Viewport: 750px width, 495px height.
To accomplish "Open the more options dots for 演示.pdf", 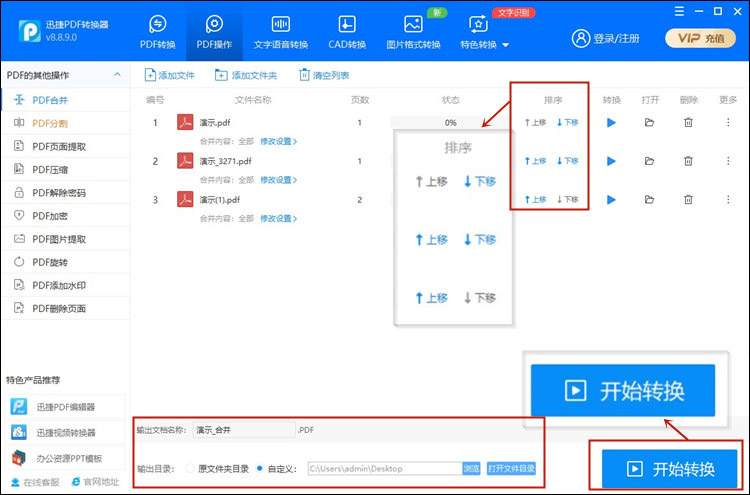I will (727, 122).
